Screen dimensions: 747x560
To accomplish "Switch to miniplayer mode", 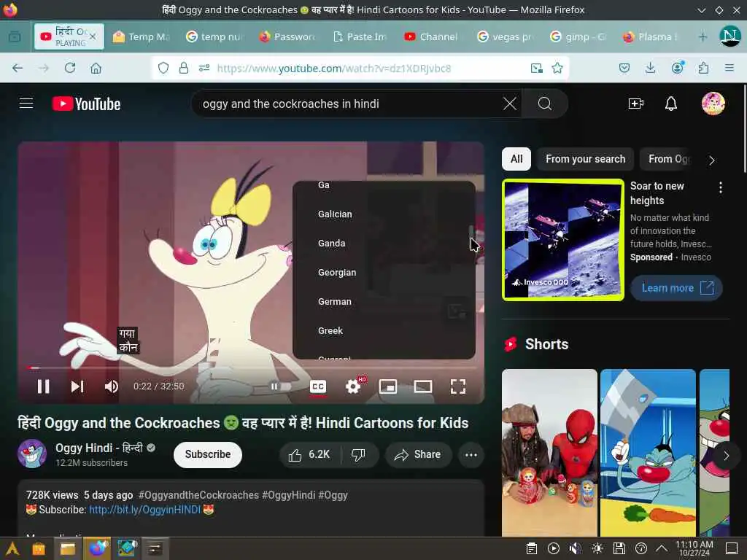I will (x=388, y=386).
